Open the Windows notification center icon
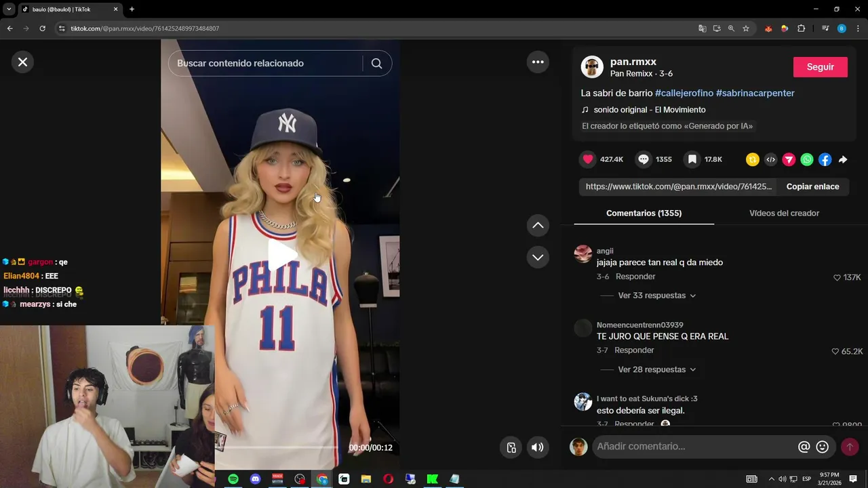 (853, 479)
